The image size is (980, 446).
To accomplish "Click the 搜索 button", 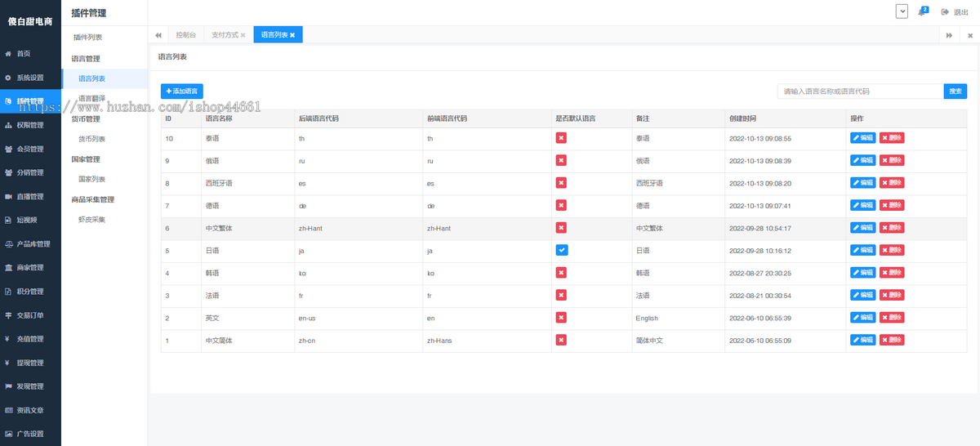I will 955,91.
